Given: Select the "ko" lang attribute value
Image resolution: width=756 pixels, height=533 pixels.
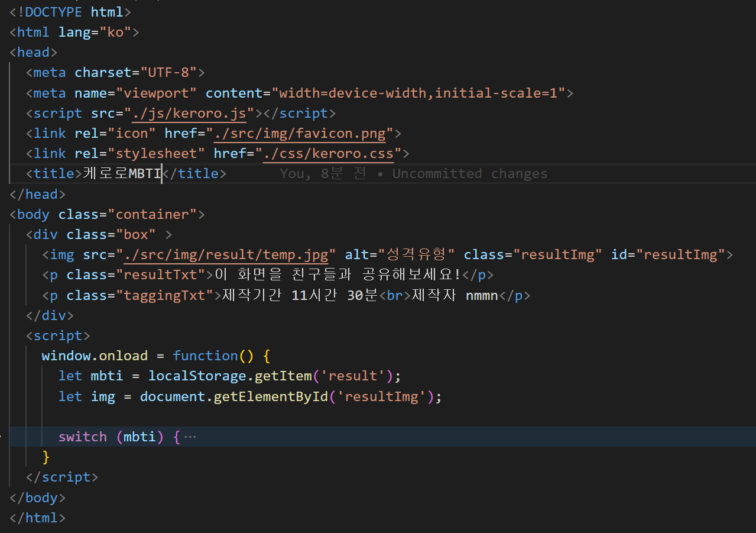Looking at the screenshot, I should point(116,32).
